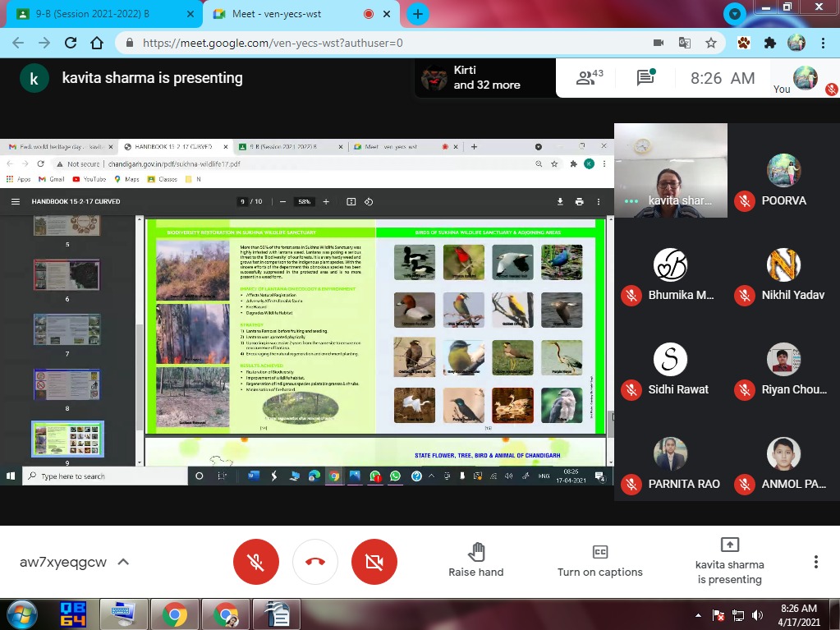Go to browser home page
This screenshot has height=630, width=840.
coord(97,43)
